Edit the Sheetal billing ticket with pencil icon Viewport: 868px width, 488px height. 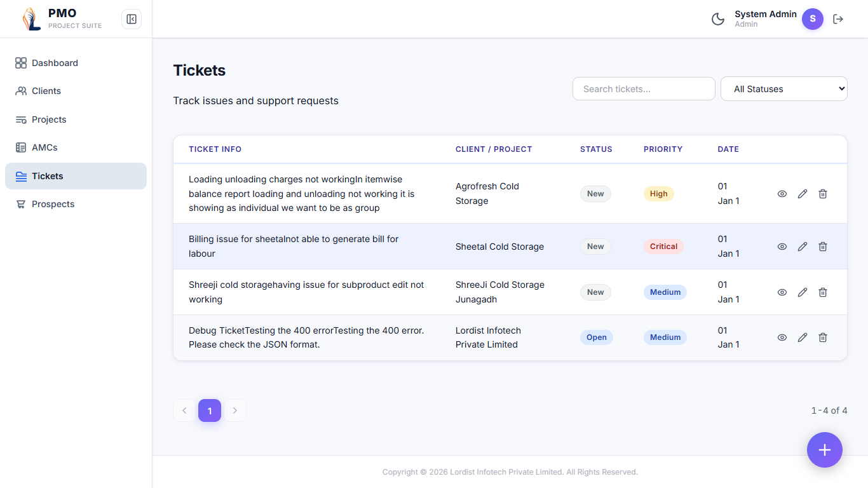(802, 247)
